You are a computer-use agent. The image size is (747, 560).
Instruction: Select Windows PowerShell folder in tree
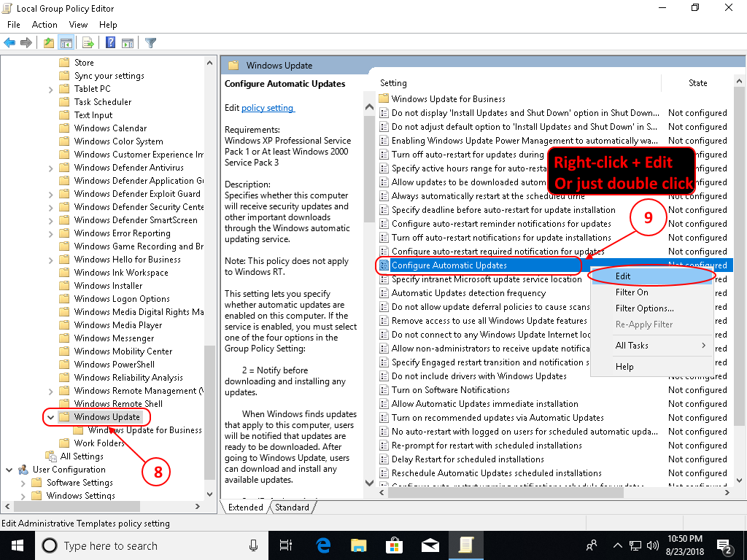[115, 365]
